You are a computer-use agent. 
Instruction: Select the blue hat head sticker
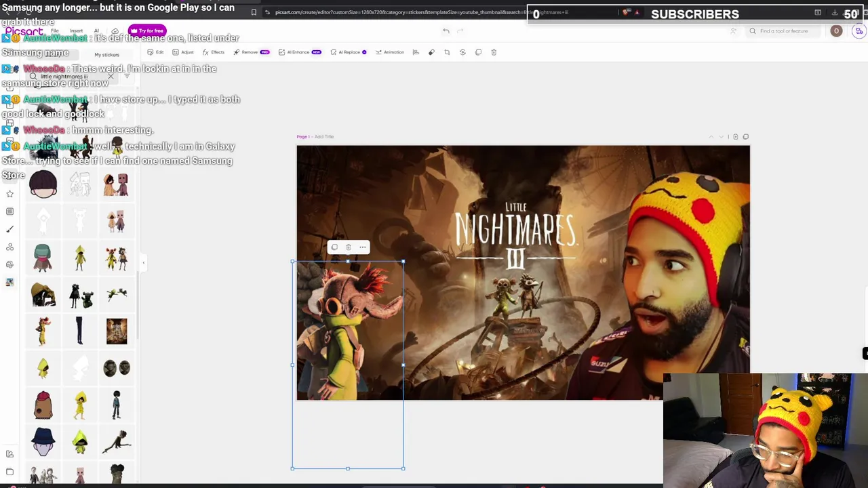[x=43, y=441]
